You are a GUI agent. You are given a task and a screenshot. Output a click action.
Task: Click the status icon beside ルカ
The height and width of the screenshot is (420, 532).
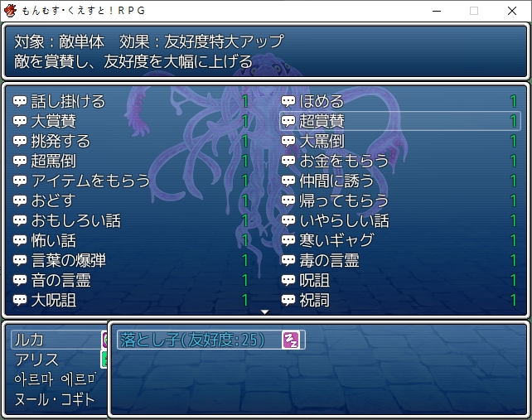point(104,340)
